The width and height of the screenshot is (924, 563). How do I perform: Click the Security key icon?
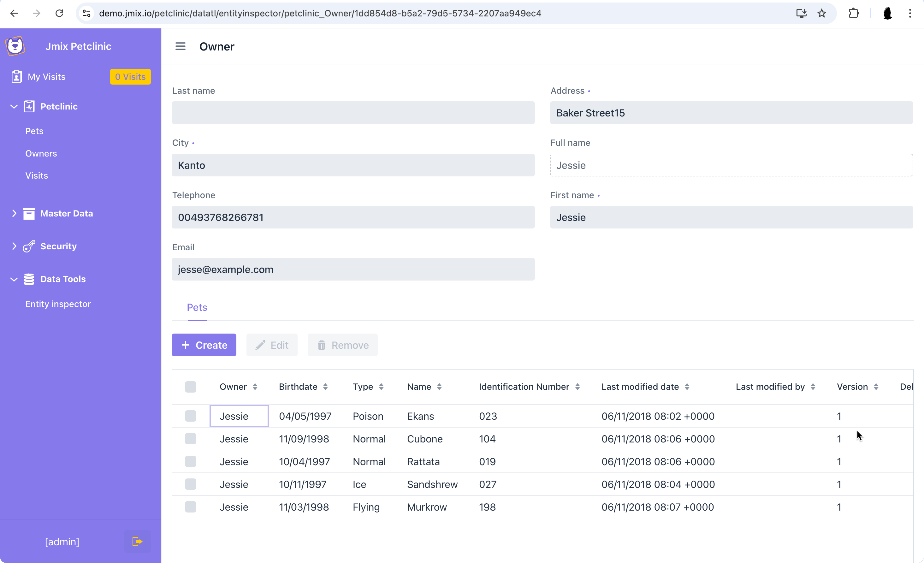[x=29, y=246]
